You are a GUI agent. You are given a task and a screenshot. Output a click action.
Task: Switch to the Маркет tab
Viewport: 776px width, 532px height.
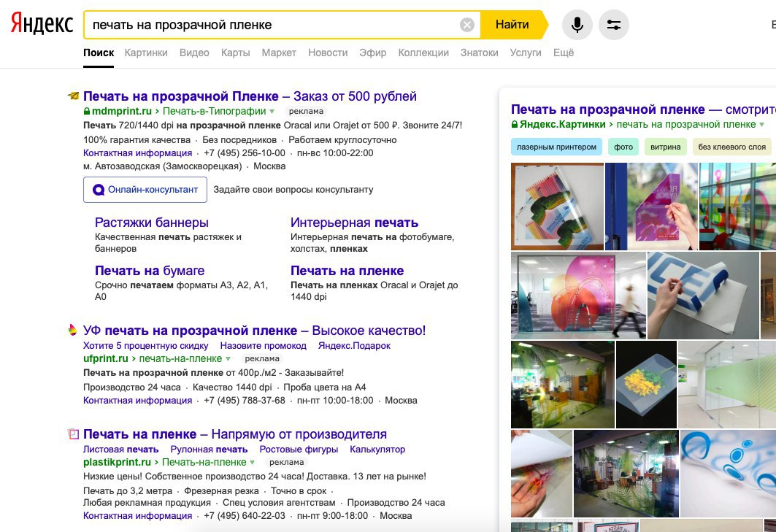279,53
